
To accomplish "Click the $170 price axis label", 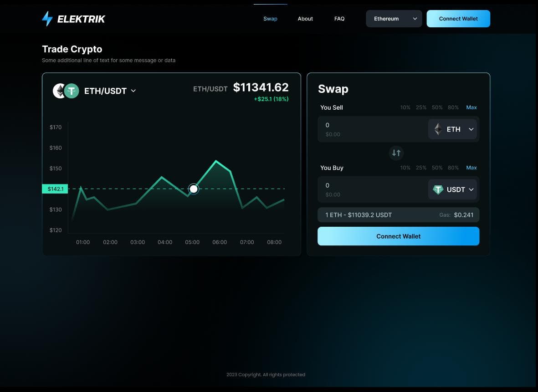I will point(56,127).
